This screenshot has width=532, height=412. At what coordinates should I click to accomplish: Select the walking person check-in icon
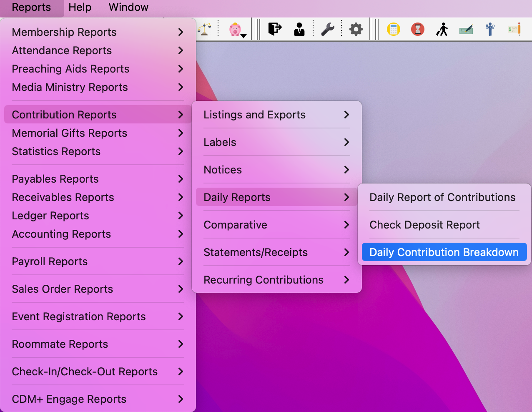click(442, 29)
